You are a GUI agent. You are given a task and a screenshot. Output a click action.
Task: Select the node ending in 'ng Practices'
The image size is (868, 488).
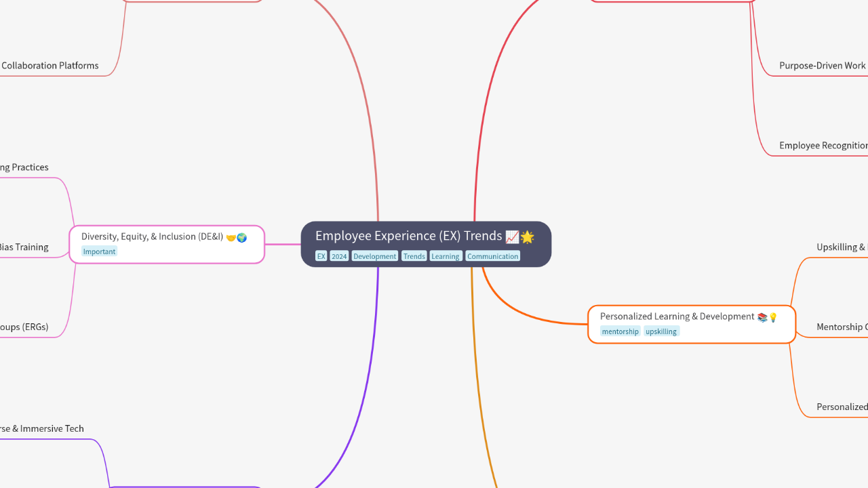pos(24,167)
